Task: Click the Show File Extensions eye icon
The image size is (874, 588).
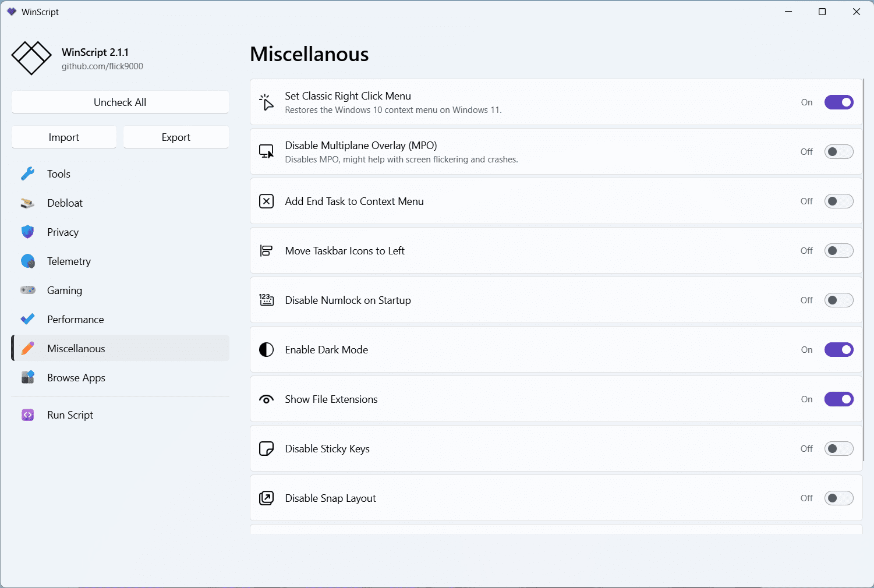Action: pos(266,399)
